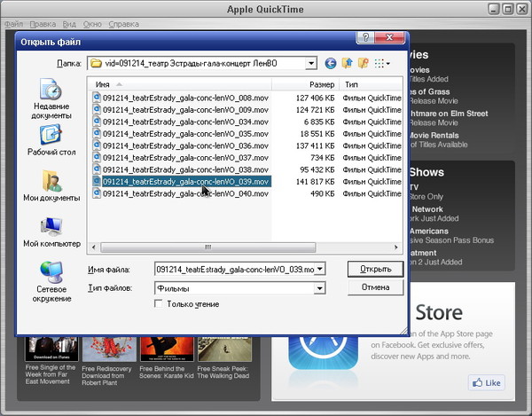532x416 pixels.
Task: Open Free Single of the Week thumbnail
Action: [51, 349]
